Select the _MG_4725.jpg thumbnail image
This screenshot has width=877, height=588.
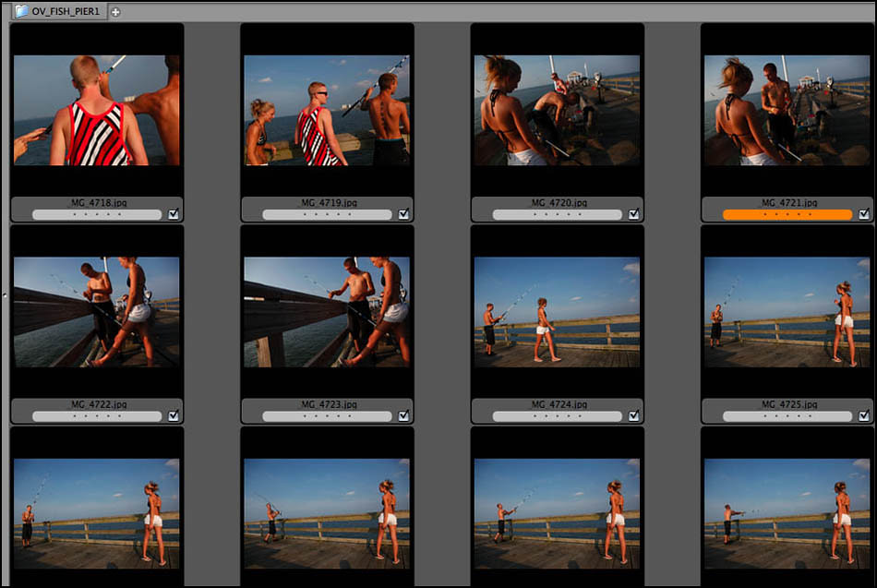787,312
